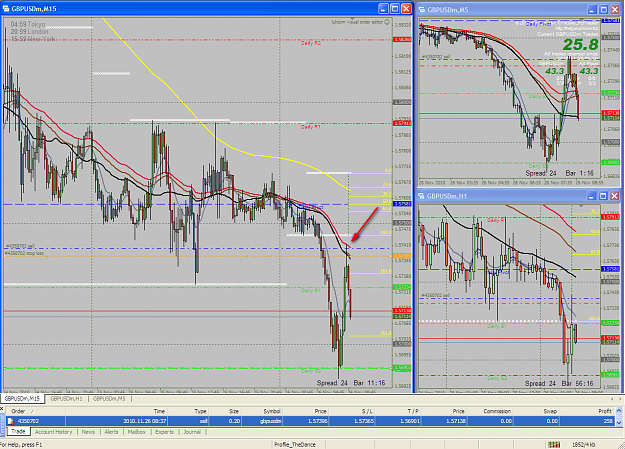The image size is (625, 449).
Task: Open the Experts tab in Terminal
Action: tap(164, 432)
